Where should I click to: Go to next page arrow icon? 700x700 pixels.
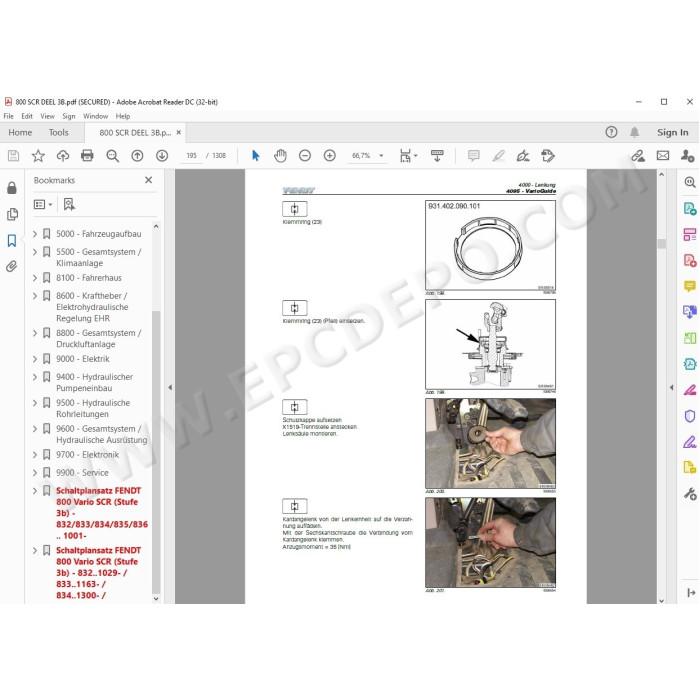(x=162, y=156)
